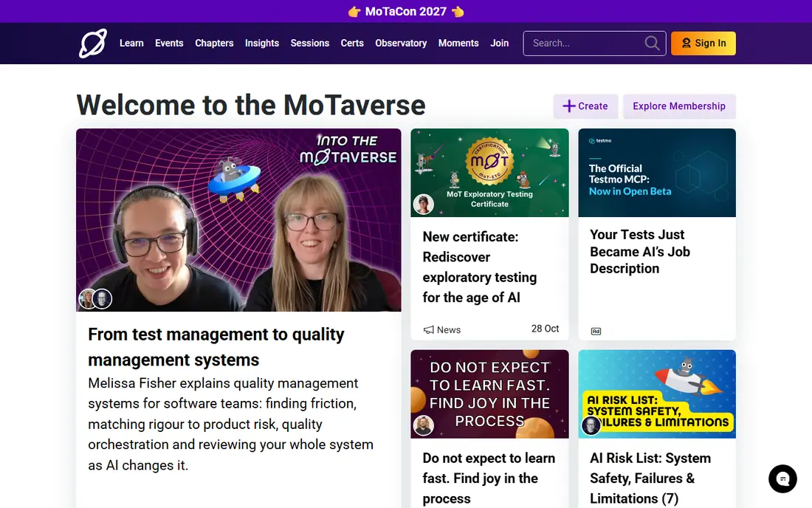Open 'Do not expect to learn fast' title
Screen dimensions: 812x508
[489, 478]
